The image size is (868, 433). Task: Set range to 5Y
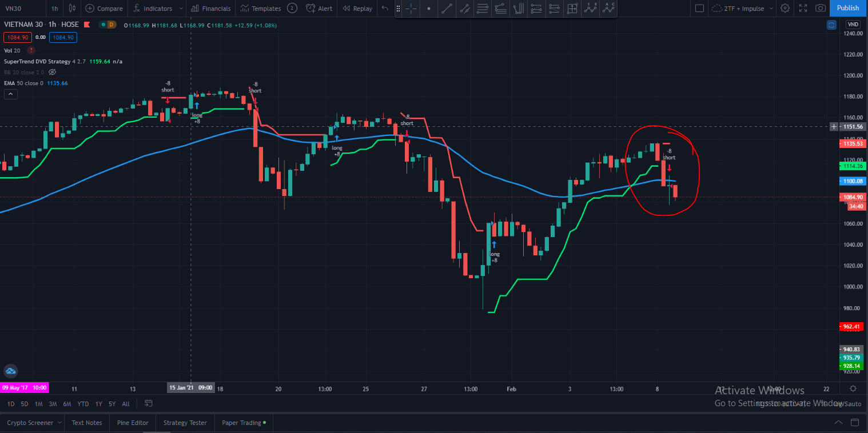pos(112,404)
